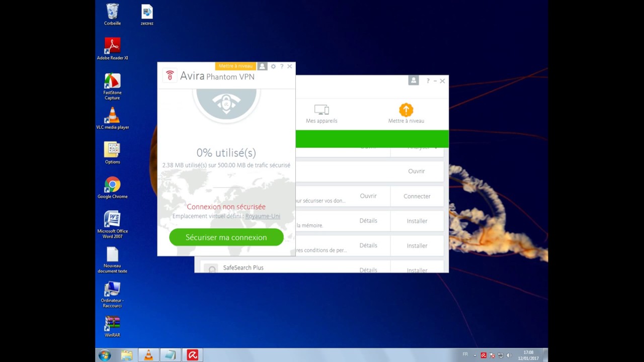This screenshot has height=362, width=644.
Task: Click the Avira Phantom VPN logo
Action: (170, 76)
